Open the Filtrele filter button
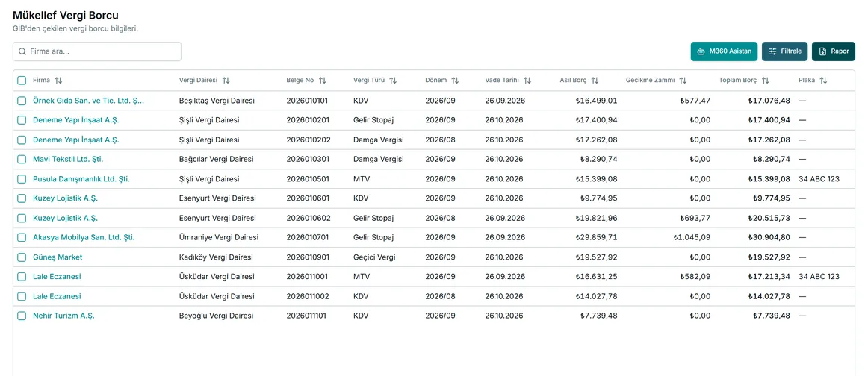The width and height of the screenshot is (868, 376). point(785,51)
